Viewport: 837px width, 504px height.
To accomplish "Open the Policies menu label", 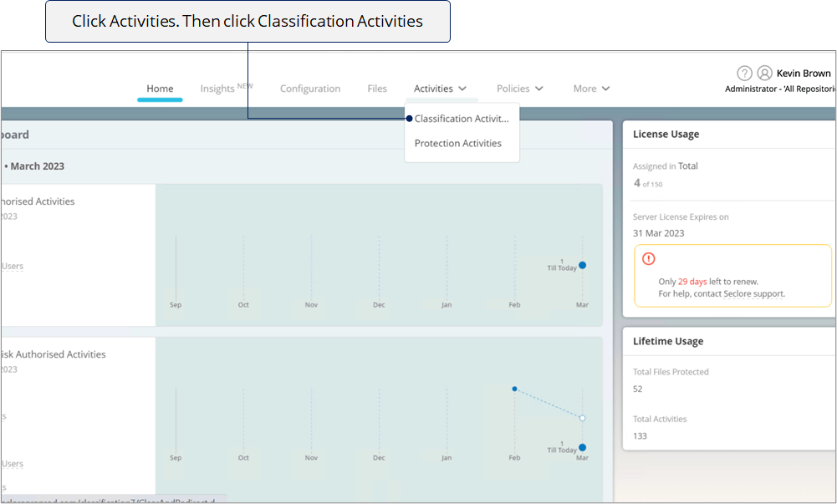I will point(513,89).
